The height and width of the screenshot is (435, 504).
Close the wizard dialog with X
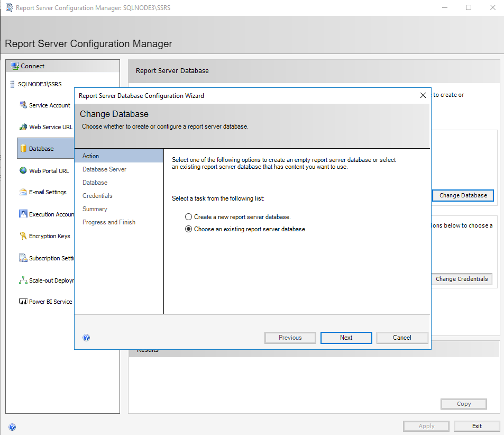click(x=423, y=96)
